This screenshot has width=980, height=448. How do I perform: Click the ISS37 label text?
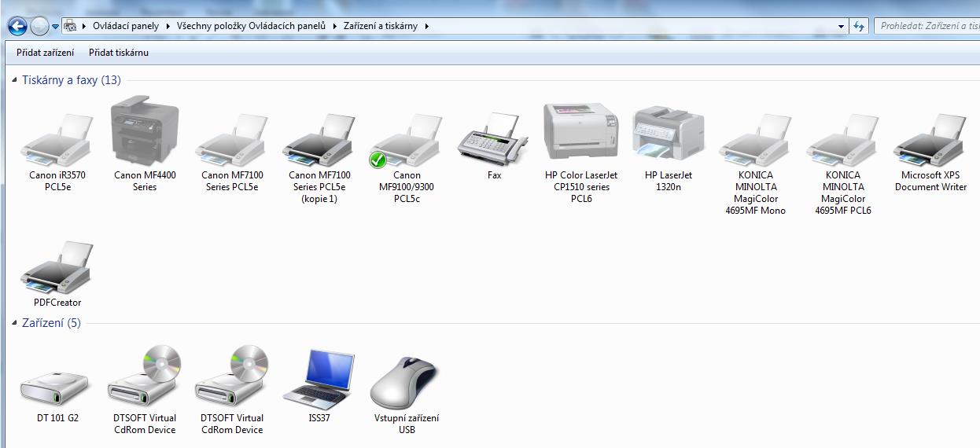319,418
